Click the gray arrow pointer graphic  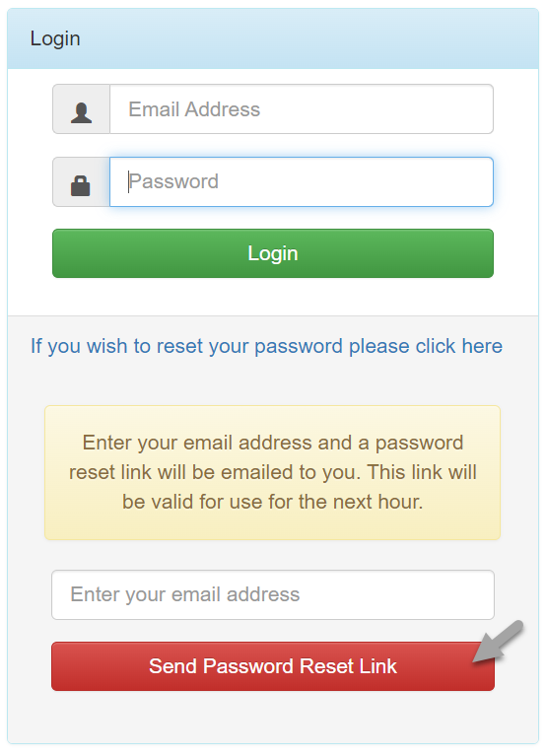pyautogui.click(x=498, y=642)
